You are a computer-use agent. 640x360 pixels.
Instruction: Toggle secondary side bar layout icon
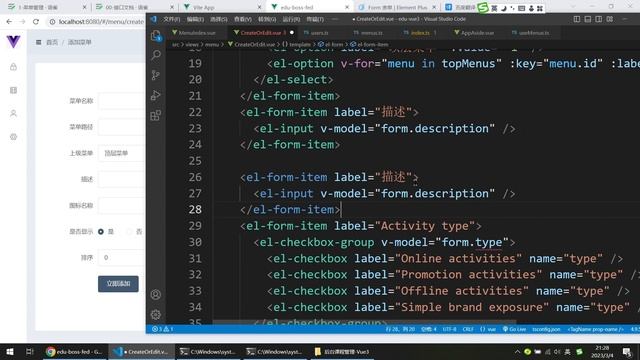pyautogui.click(x=599, y=19)
